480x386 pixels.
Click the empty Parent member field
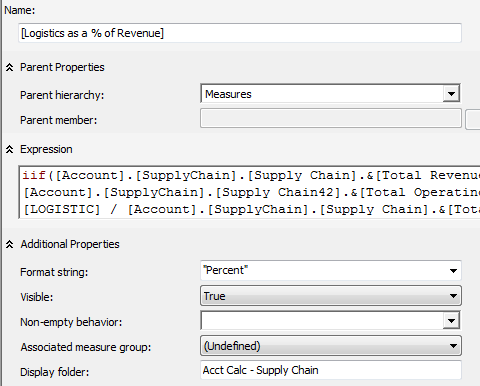tap(331, 118)
